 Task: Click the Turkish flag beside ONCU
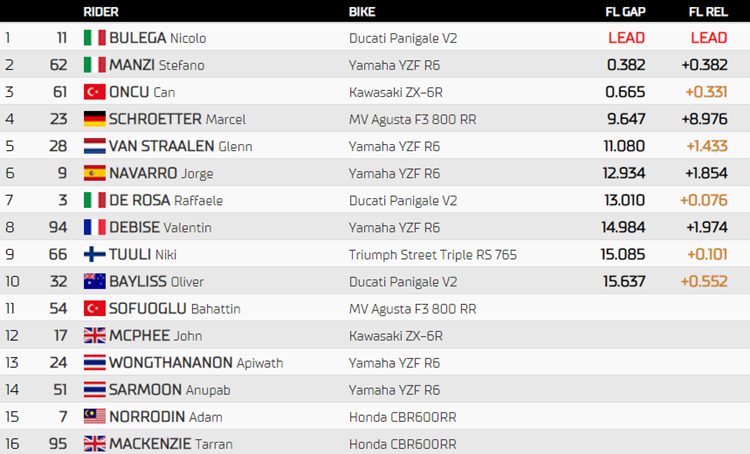95,92
